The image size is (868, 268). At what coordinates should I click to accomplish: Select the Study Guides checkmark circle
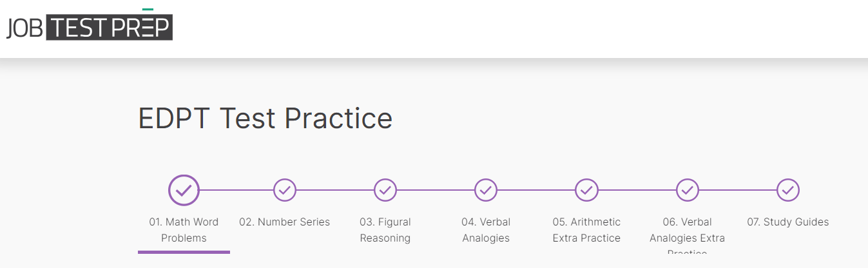pos(788,190)
